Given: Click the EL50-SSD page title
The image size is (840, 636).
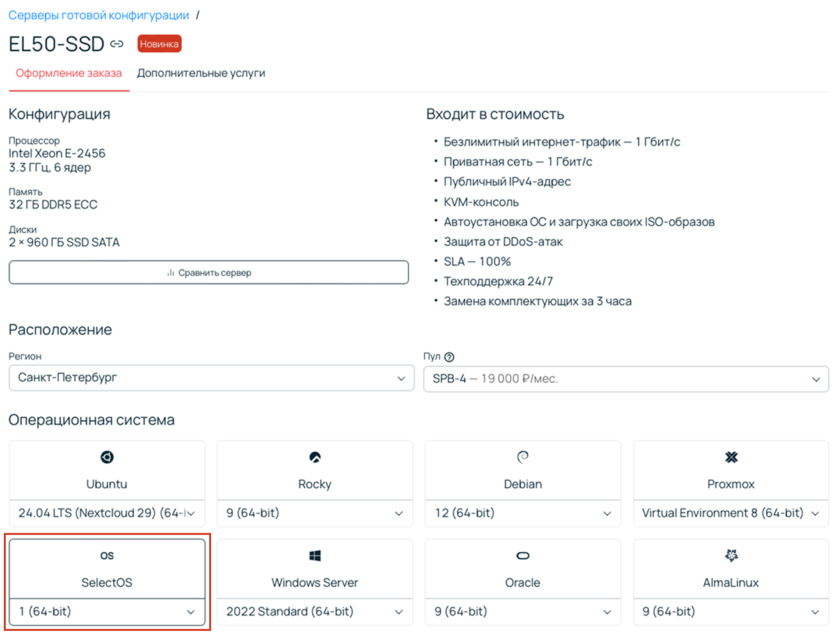Looking at the screenshot, I should [x=56, y=44].
